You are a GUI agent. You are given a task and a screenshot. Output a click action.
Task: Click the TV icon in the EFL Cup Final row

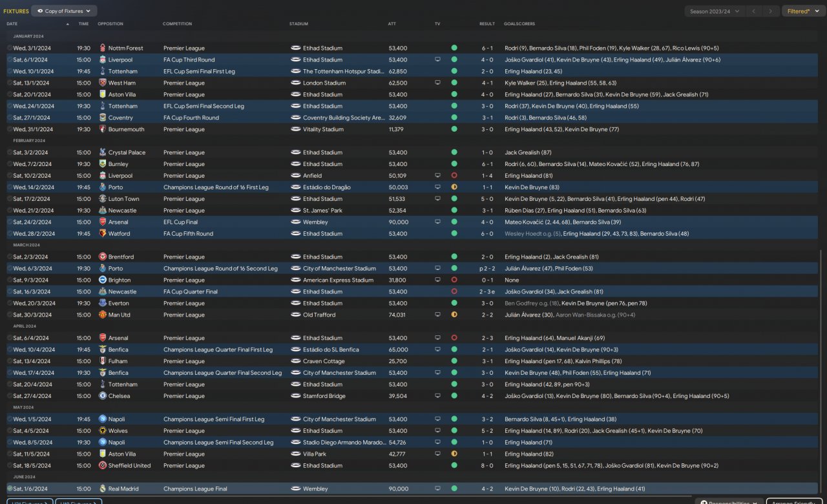click(x=437, y=222)
